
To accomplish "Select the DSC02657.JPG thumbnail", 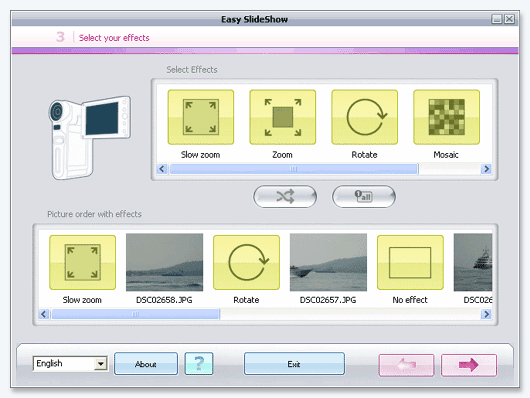I will (x=328, y=262).
